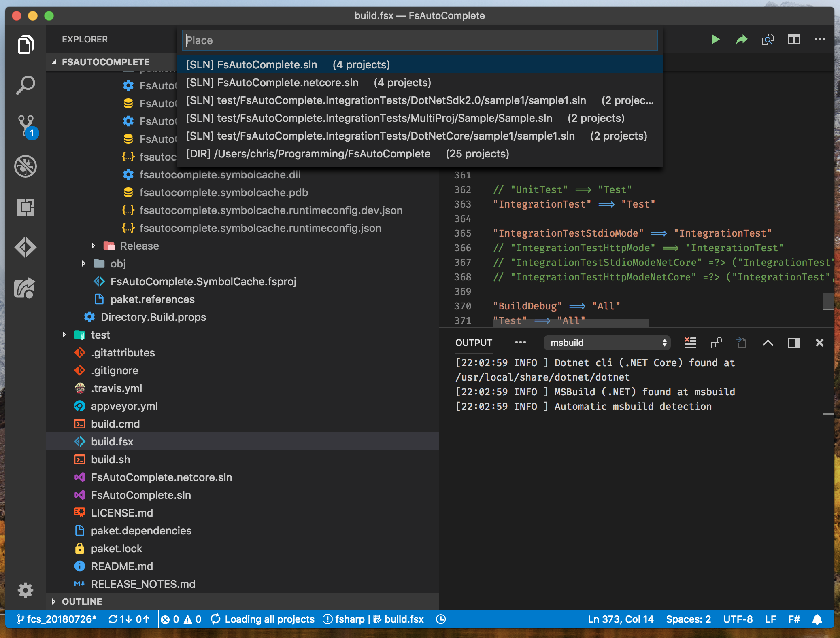The height and width of the screenshot is (638, 840).
Task: Open the Debug view in activity bar
Action: 26,166
